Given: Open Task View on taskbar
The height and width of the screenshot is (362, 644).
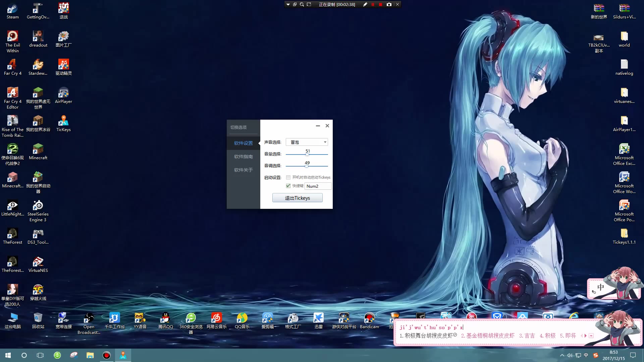Looking at the screenshot, I should [40, 355].
